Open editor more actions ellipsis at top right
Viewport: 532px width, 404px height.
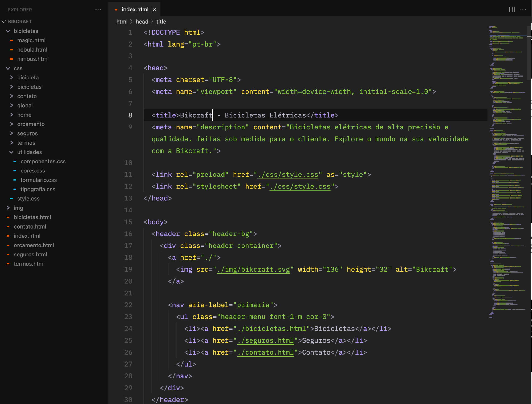tap(523, 10)
